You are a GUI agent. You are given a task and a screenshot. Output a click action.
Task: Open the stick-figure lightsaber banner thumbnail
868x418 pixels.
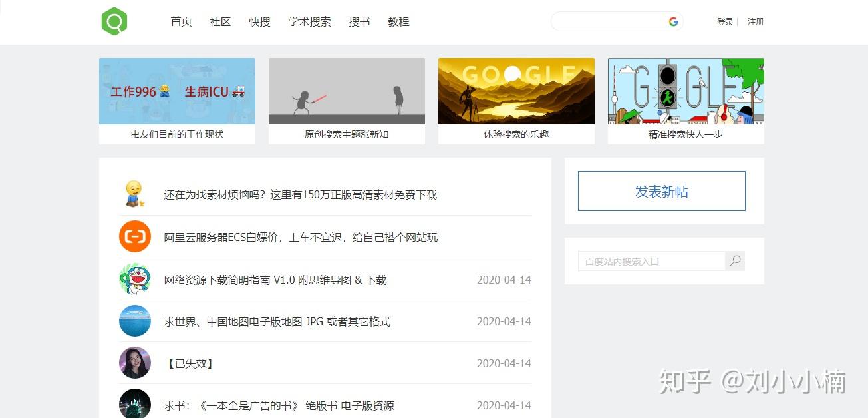click(x=347, y=91)
